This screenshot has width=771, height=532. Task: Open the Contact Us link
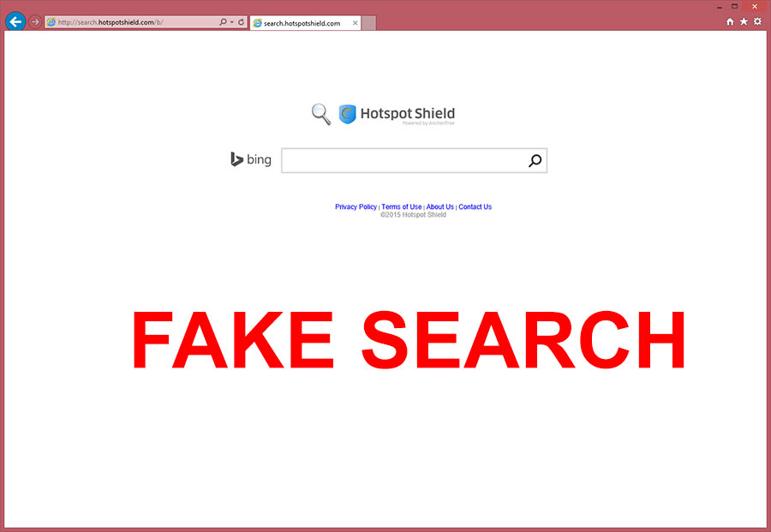pyautogui.click(x=475, y=207)
